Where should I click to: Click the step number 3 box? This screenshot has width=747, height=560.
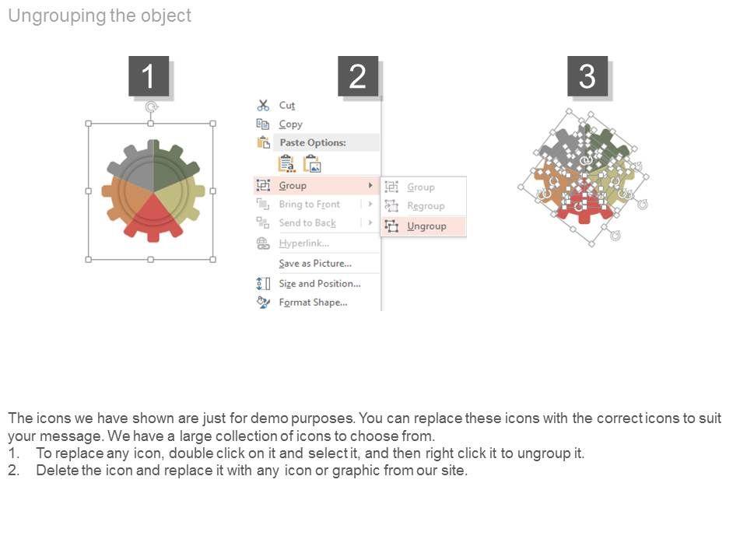587,76
